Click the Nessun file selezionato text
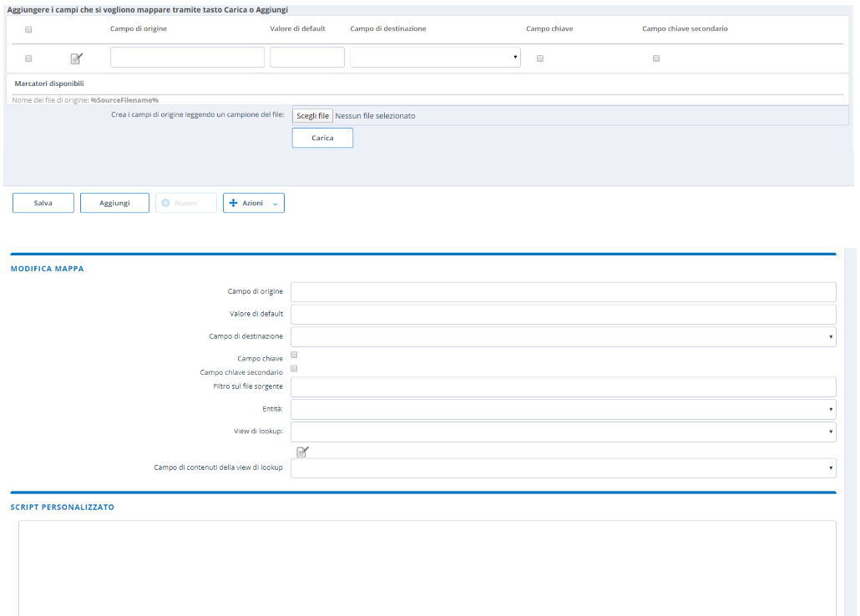The image size is (860, 616). click(x=375, y=116)
